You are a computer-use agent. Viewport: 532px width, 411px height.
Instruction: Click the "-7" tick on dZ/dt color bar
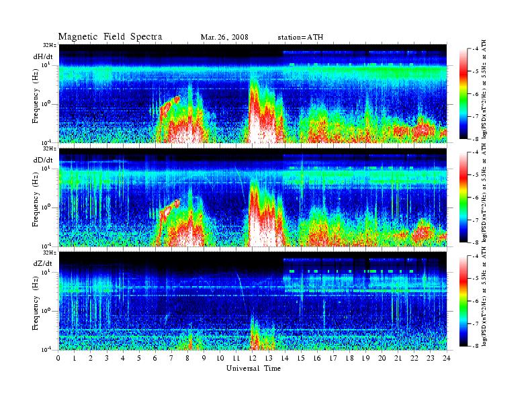(476, 324)
